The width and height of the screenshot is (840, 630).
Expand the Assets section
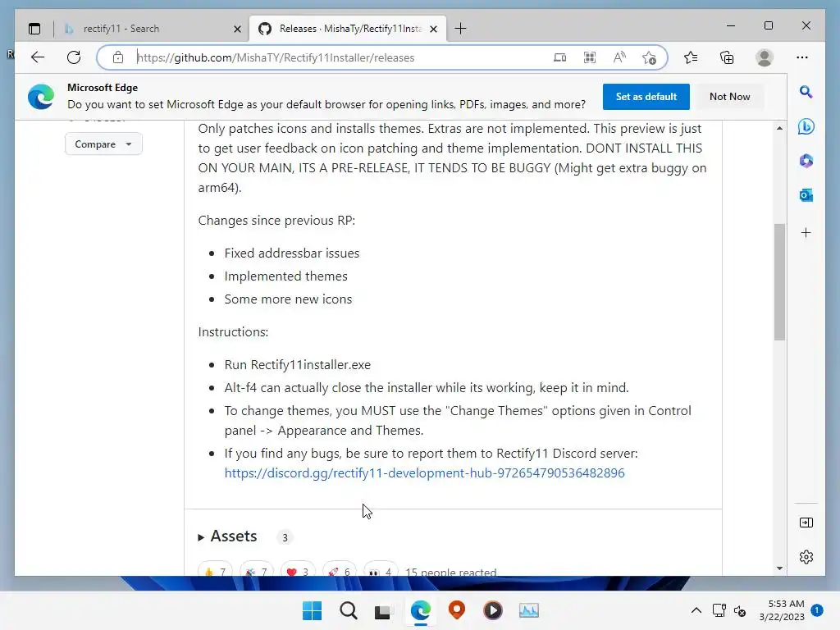click(x=228, y=536)
